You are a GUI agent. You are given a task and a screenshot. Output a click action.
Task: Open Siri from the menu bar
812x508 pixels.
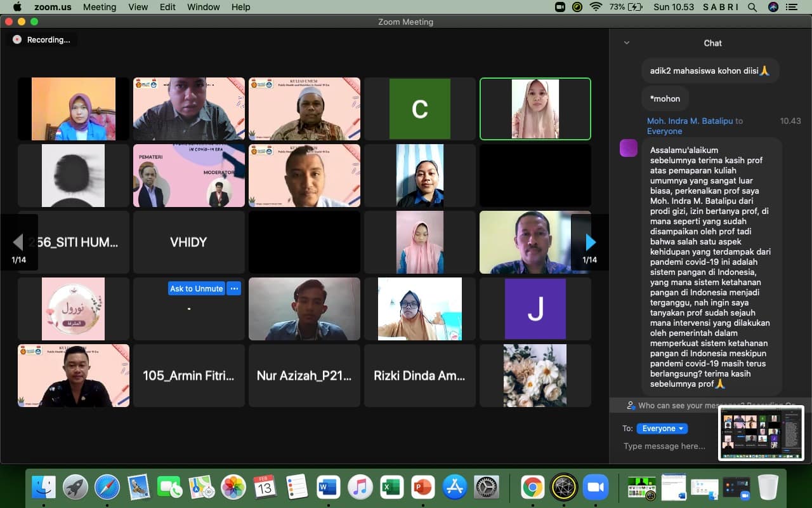tap(773, 7)
